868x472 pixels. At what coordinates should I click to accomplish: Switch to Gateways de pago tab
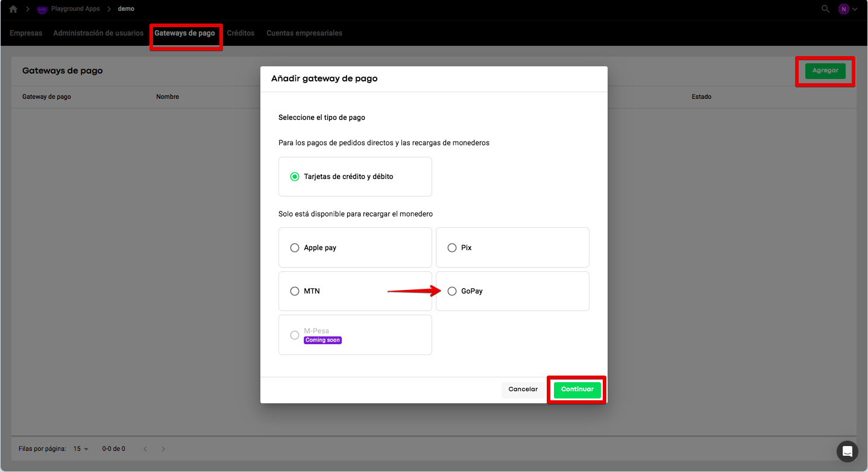pos(184,33)
